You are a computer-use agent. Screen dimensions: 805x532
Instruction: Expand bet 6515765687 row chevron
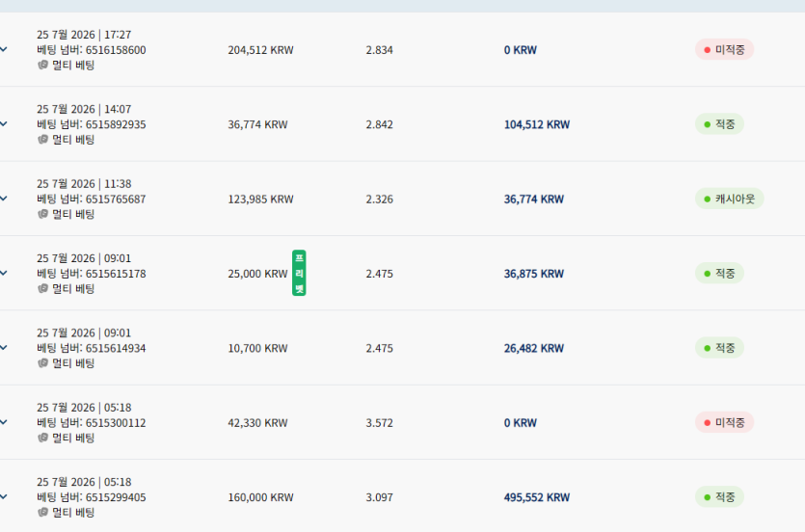point(3,199)
